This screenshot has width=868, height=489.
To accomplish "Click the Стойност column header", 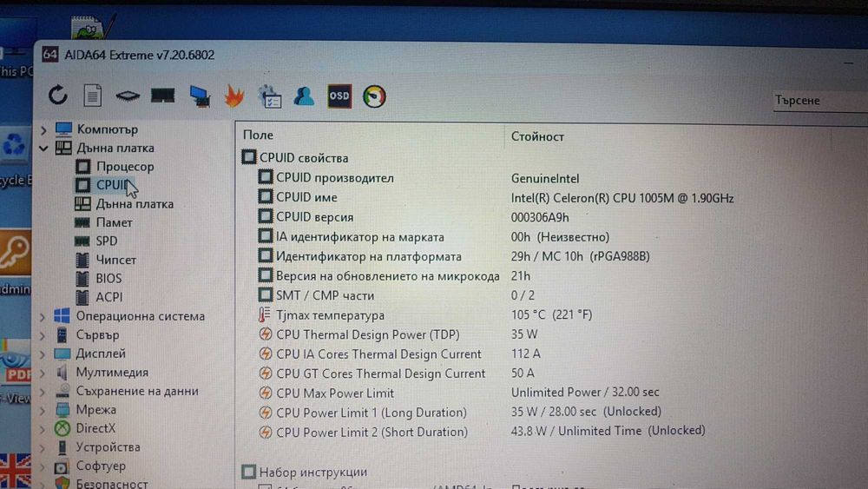I will [x=537, y=136].
